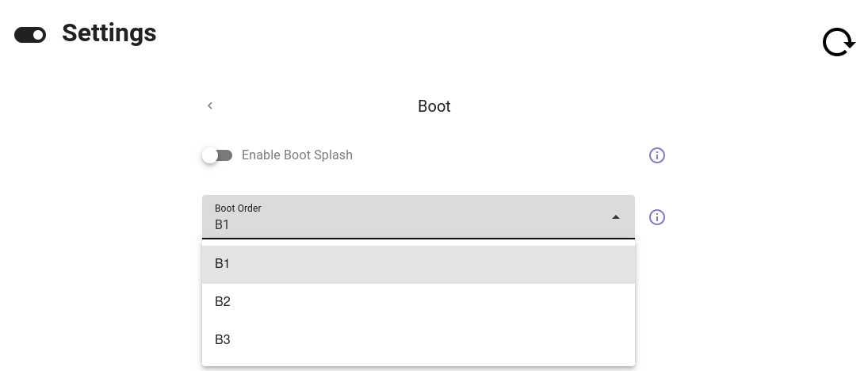Collapse the Boot Order dropdown field
This screenshot has width=868, height=371.
point(419,217)
